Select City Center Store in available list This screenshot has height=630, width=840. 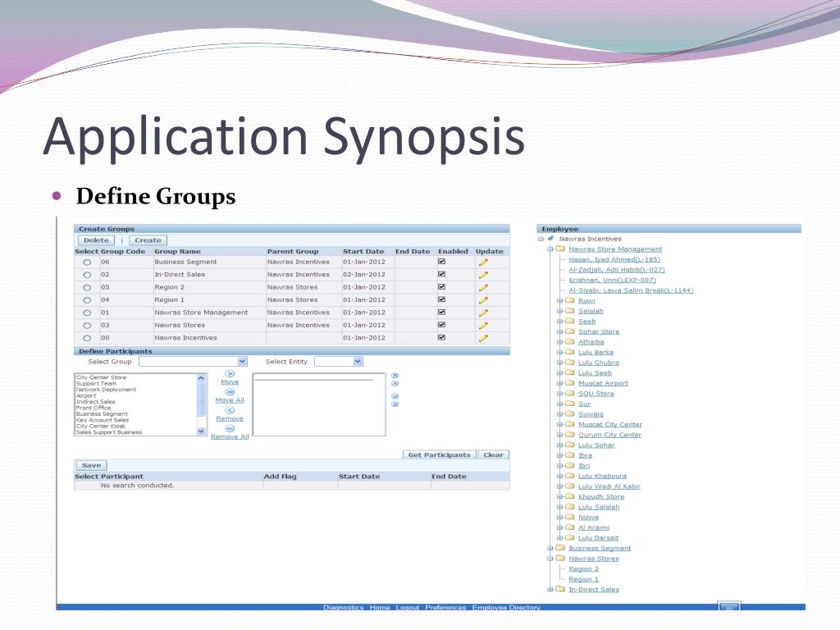(x=101, y=377)
